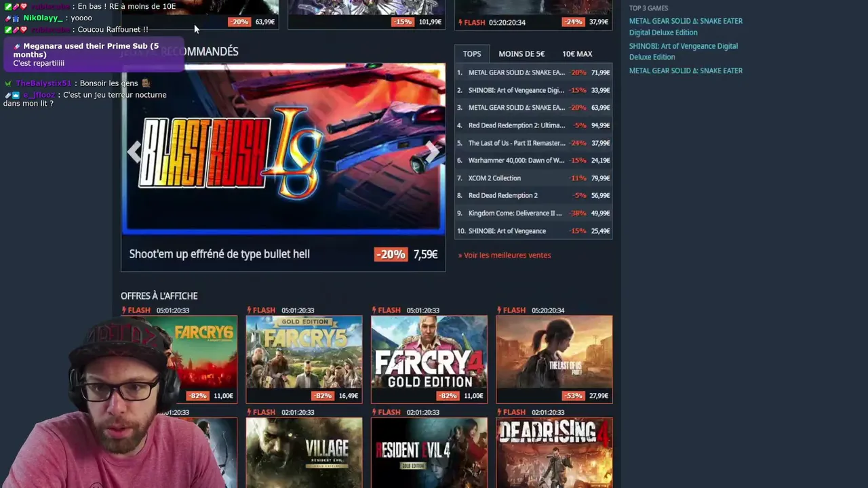This screenshot has width=868, height=488.
Task: Switch to the MOINS DE 5€ tab
Action: coord(521,54)
